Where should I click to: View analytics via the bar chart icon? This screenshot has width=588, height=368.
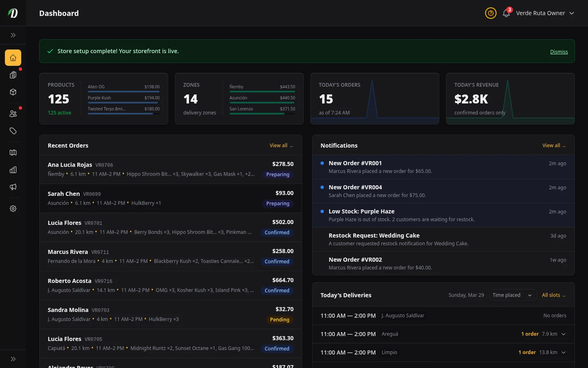point(13,170)
